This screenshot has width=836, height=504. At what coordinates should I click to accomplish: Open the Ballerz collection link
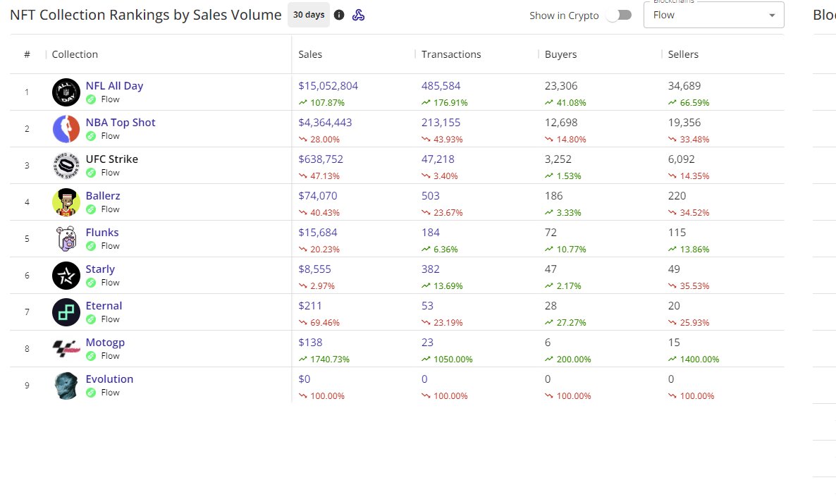pyautogui.click(x=103, y=196)
